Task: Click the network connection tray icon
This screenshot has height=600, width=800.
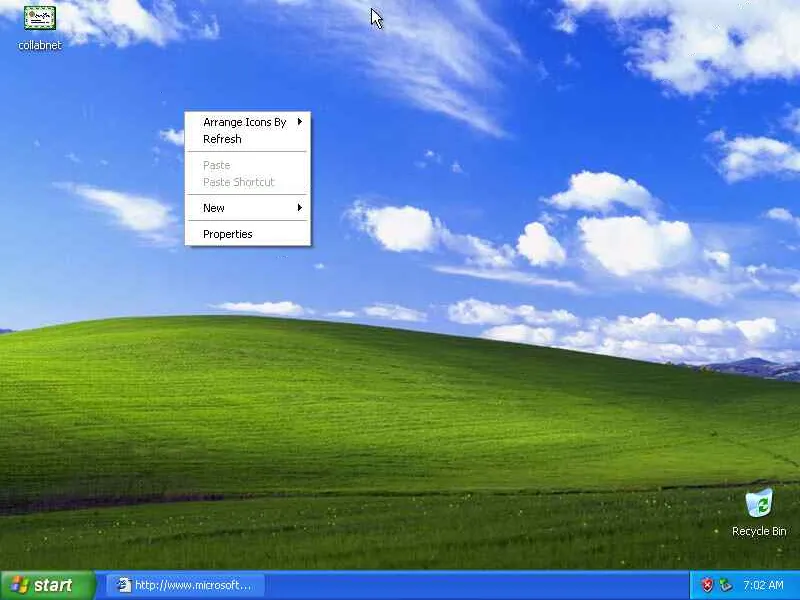Action: [x=725, y=585]
